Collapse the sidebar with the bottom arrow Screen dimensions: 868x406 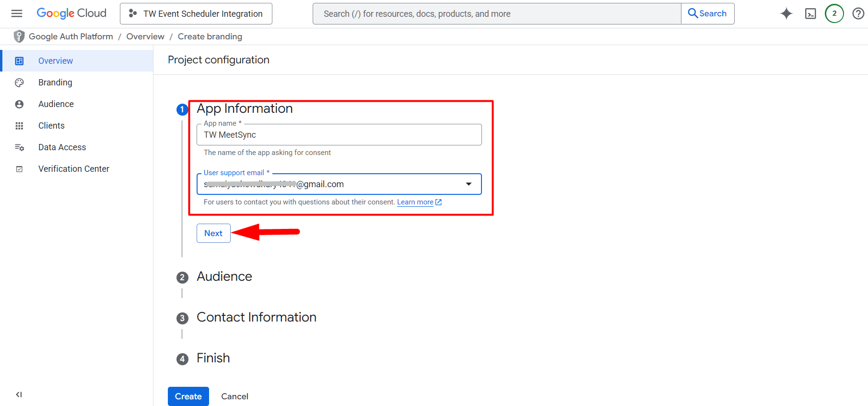coord(19,394)
